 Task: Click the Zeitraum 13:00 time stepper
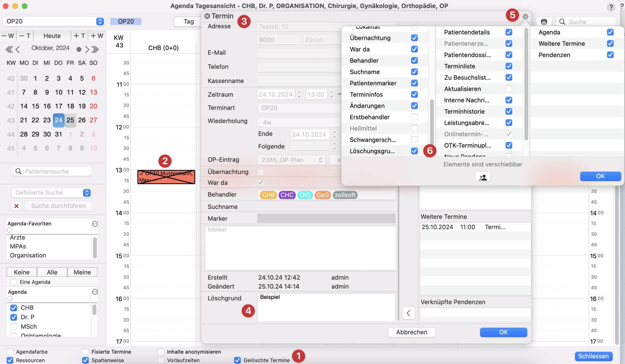tap(332, 95)
